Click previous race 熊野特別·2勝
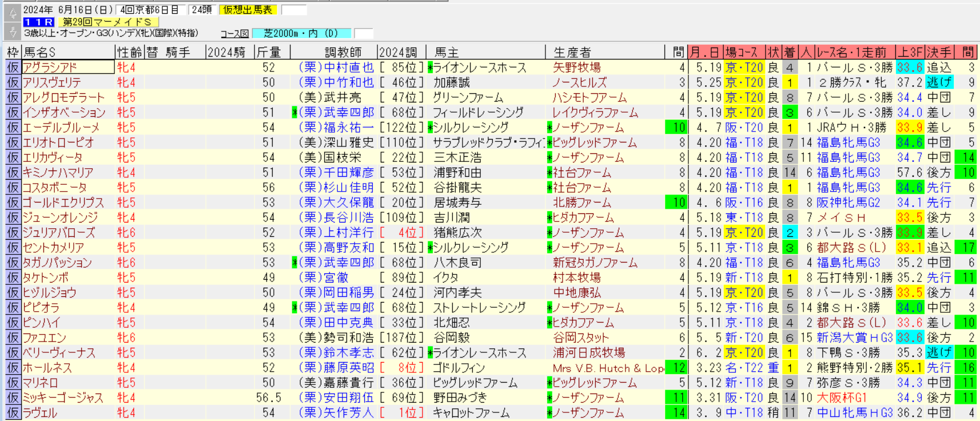 click(854, 368)
